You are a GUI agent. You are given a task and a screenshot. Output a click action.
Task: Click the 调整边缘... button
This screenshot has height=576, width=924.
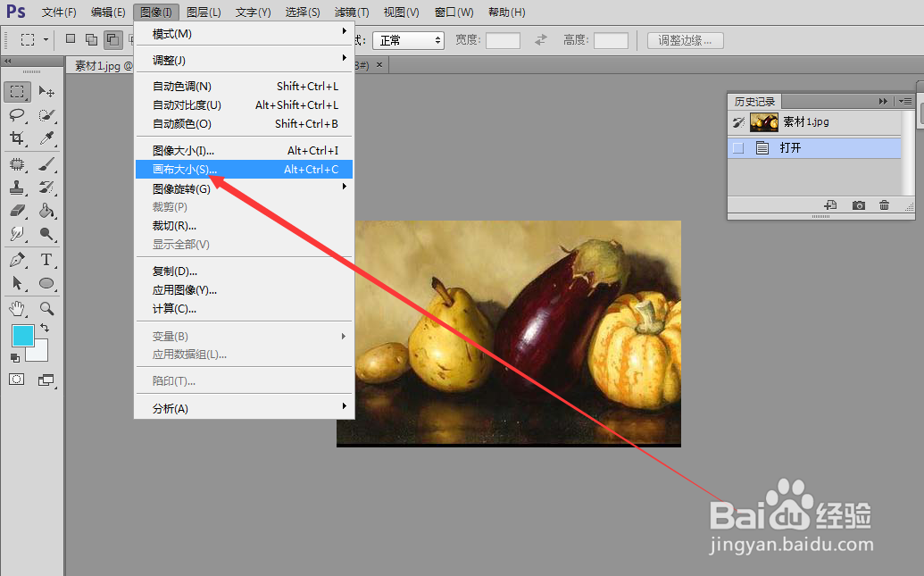pyautogui.click(x=686, y=41)
